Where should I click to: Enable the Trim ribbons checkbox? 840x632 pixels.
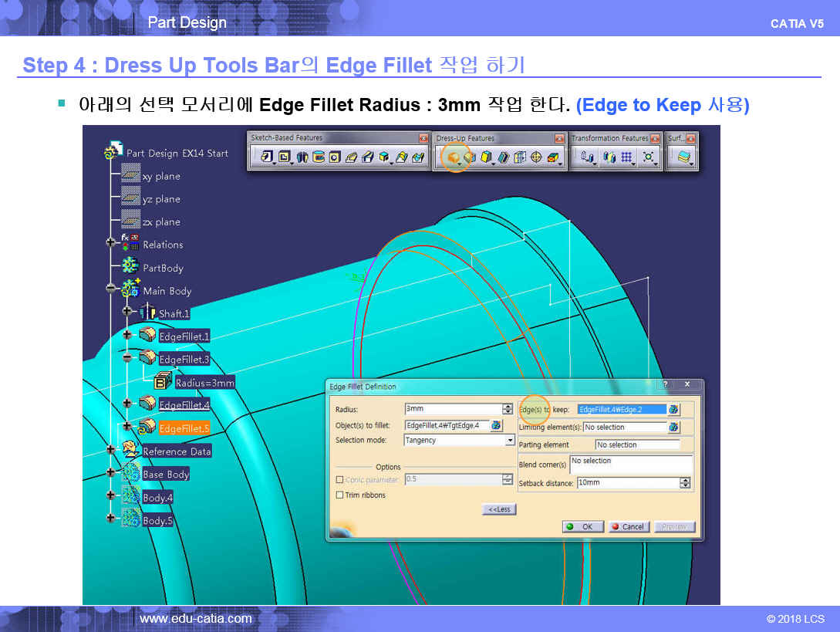tap(340, 495)
